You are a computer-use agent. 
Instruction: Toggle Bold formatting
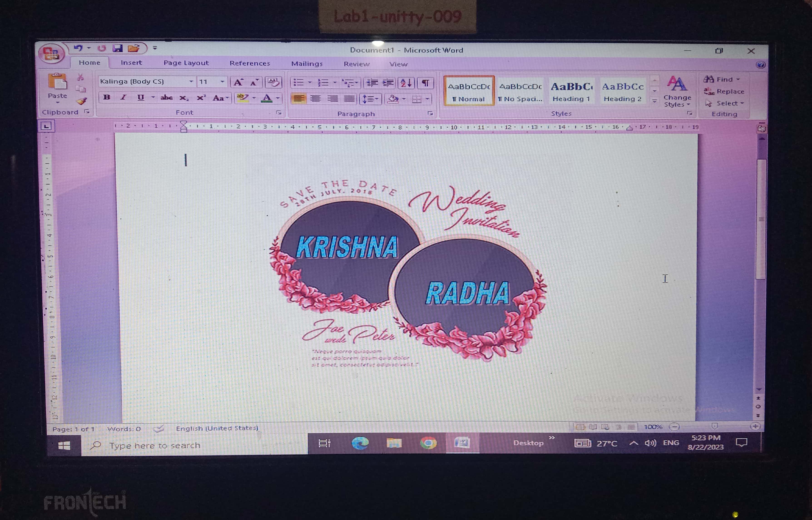click(x=106, y=97)
